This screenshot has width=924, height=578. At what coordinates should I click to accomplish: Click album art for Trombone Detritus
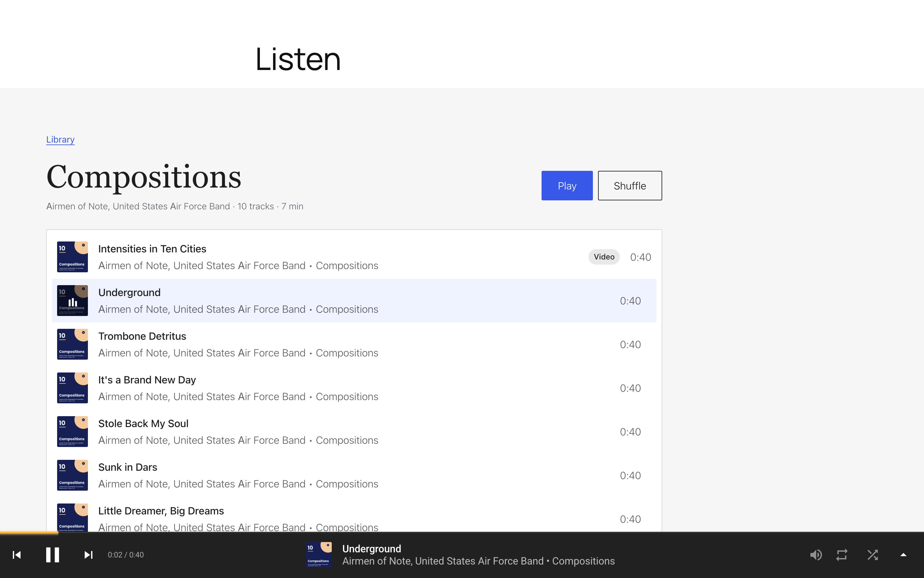(x=72, y=344)
